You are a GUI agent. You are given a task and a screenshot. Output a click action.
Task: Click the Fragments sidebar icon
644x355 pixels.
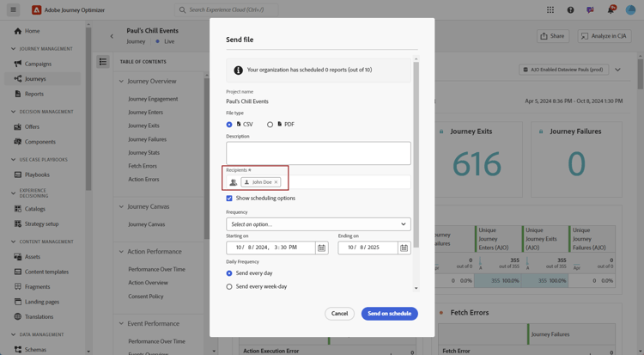(x=18, y=287)
